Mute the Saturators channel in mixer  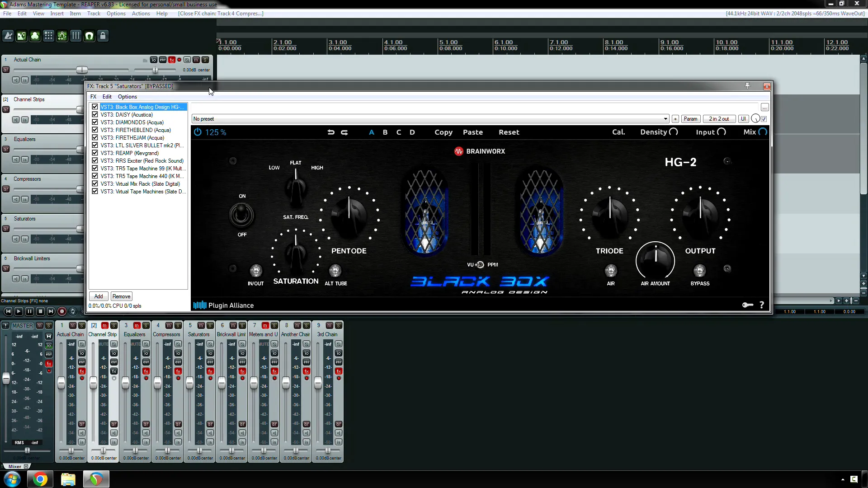201,325
